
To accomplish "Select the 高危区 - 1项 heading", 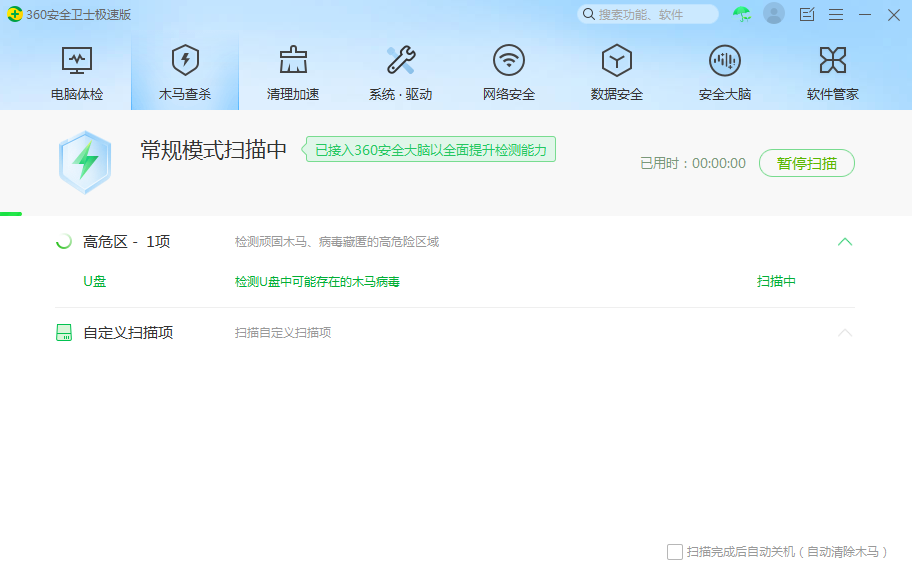I will (x=126, y=241).
